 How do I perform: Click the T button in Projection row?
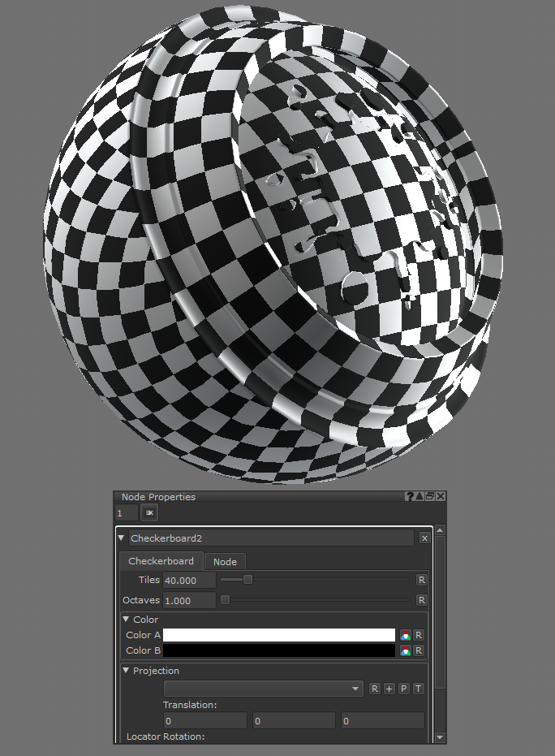click(x=418, y=689)
